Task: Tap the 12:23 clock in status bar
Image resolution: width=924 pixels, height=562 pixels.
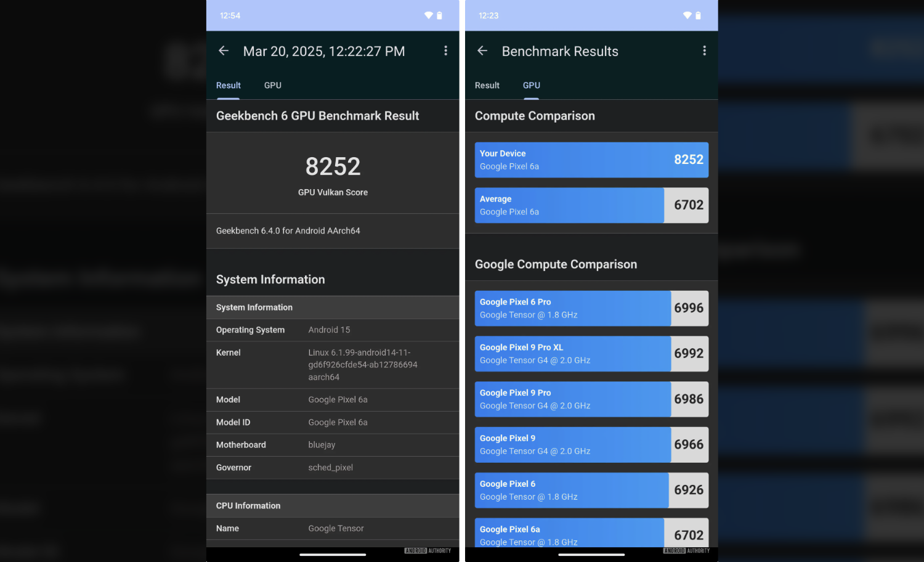Action: coord(488,15)
